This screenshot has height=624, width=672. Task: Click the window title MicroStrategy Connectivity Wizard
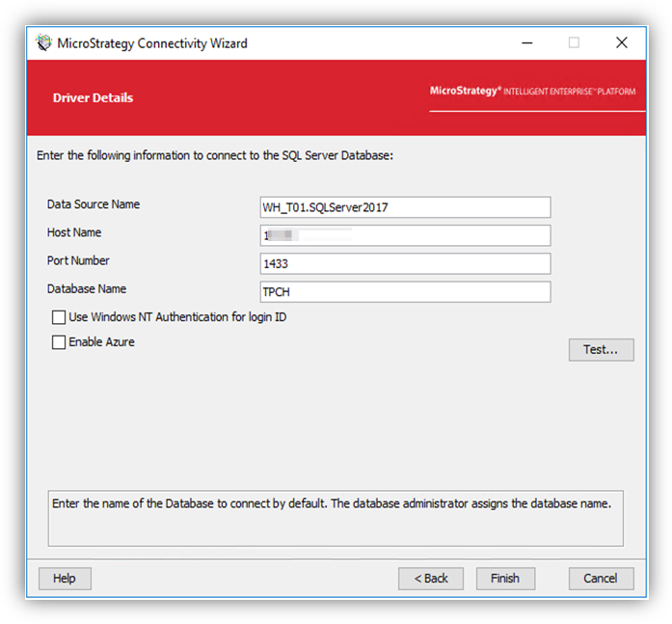click(x=152, y=43)
